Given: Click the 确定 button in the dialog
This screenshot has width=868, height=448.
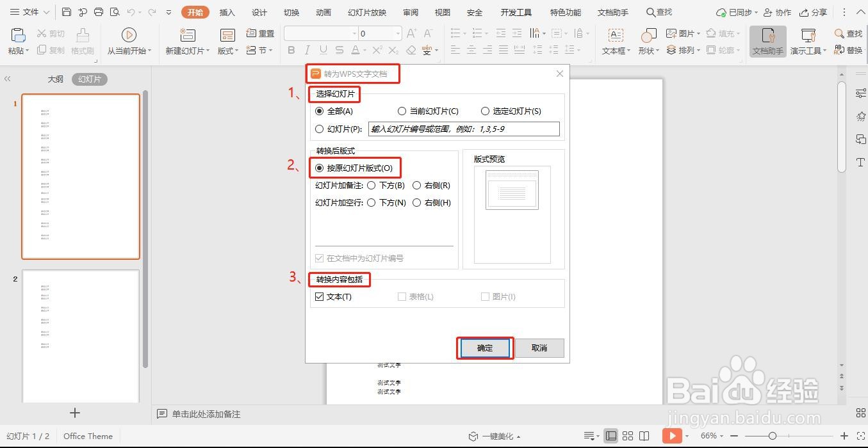Looking at the screenshot, I should [x=484, y=348].
